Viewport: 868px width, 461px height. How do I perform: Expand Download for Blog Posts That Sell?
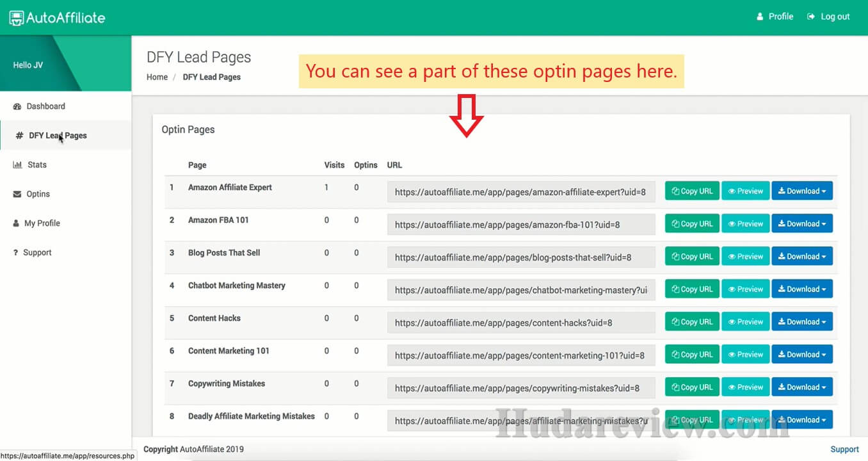802,256
